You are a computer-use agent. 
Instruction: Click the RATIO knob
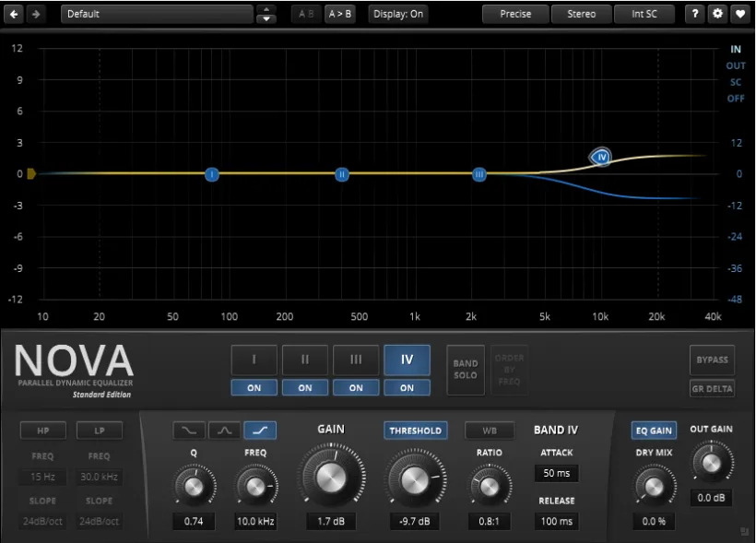pyautogui.click(x=490, y=487)
